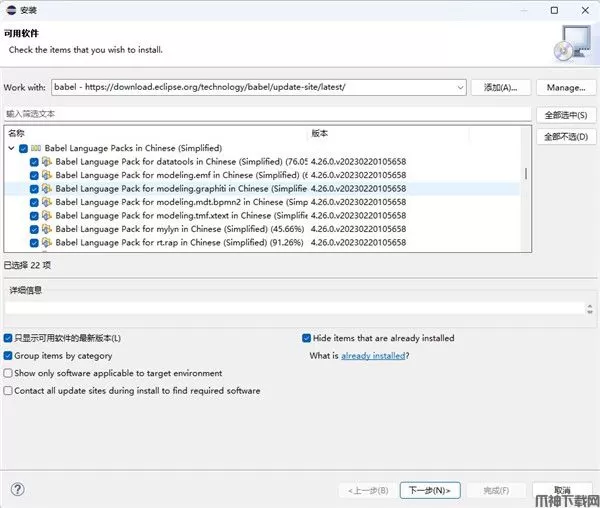Click the software list vertical scrollbar thumb

tap(526, 173)
